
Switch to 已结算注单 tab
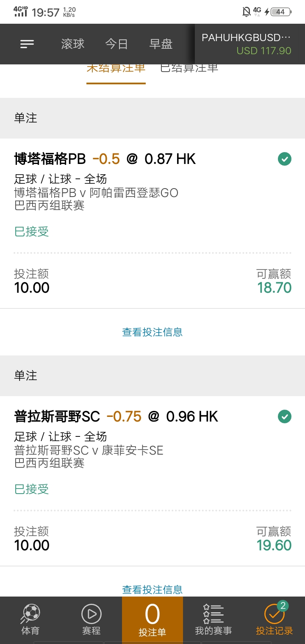189,69
